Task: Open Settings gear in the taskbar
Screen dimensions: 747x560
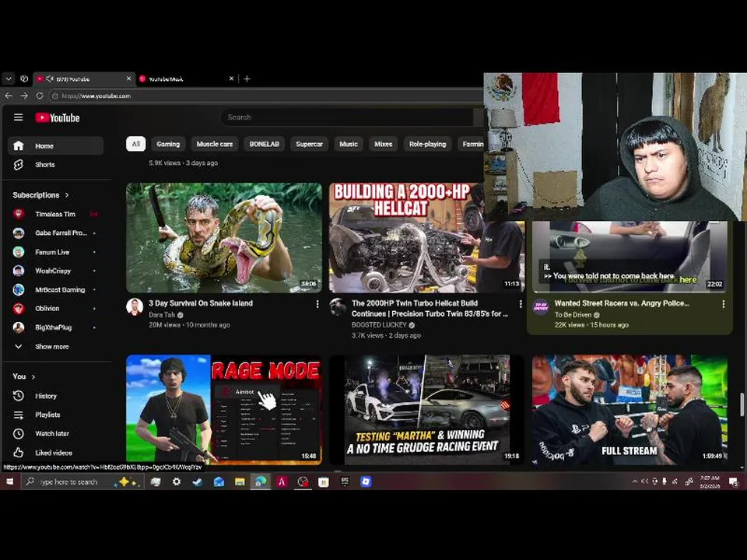Action: [x=177, y=482]
